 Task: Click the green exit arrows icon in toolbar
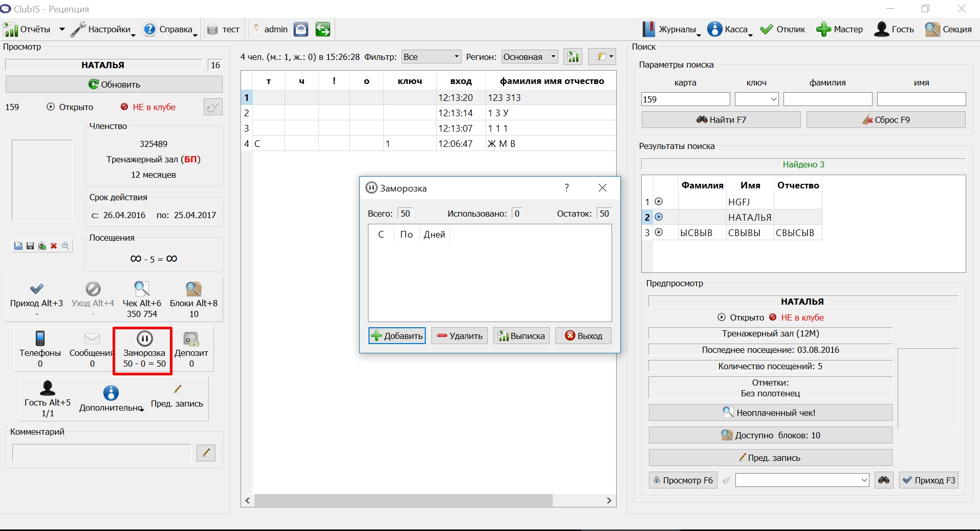[x=323, y=30]
